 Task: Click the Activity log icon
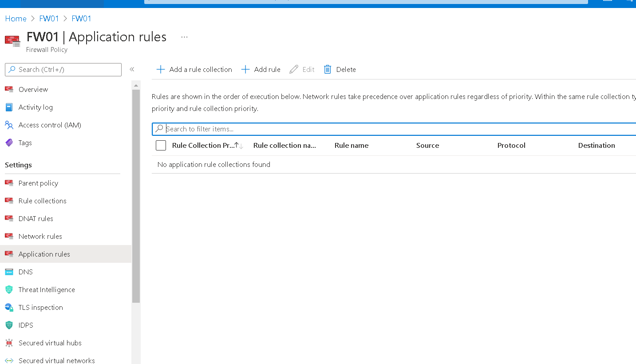pyautogui.click(x=9, y=107)
